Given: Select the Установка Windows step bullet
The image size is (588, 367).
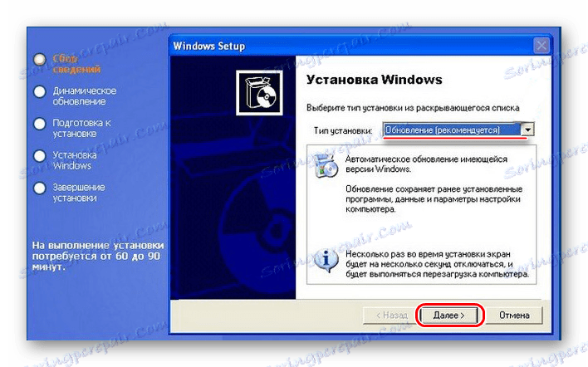Looking at the screenshot, I should pyautogui.click(x=39, y=156).
